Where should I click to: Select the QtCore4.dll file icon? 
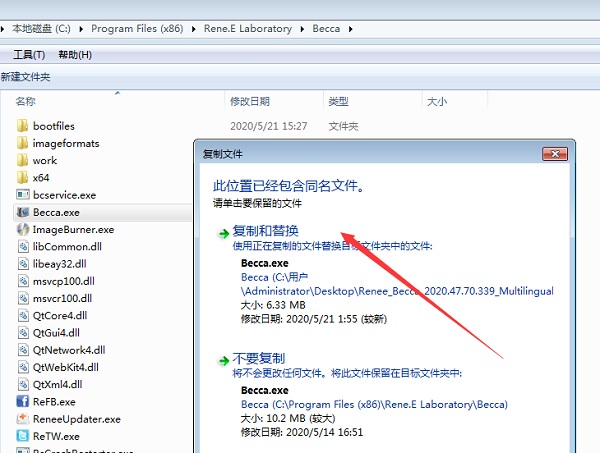23,315
